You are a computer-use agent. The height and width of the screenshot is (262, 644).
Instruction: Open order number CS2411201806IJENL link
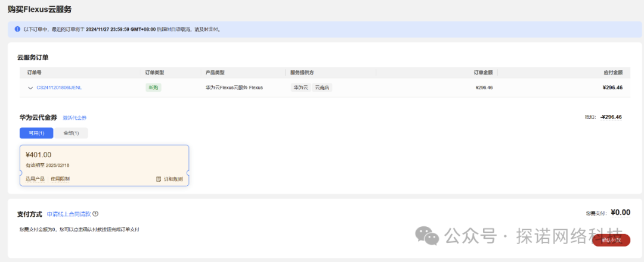pyautogui.click(x=59, y=88)
